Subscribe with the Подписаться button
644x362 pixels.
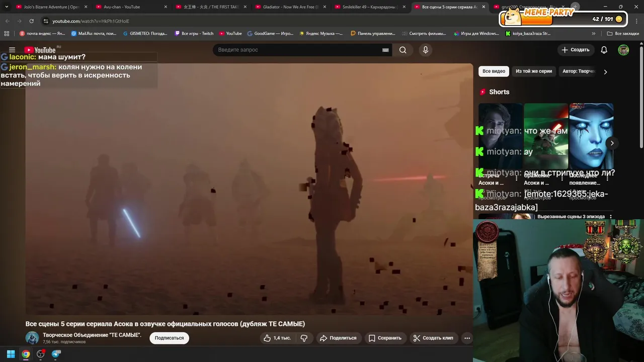pyautogui.click(x=169, y=338)
